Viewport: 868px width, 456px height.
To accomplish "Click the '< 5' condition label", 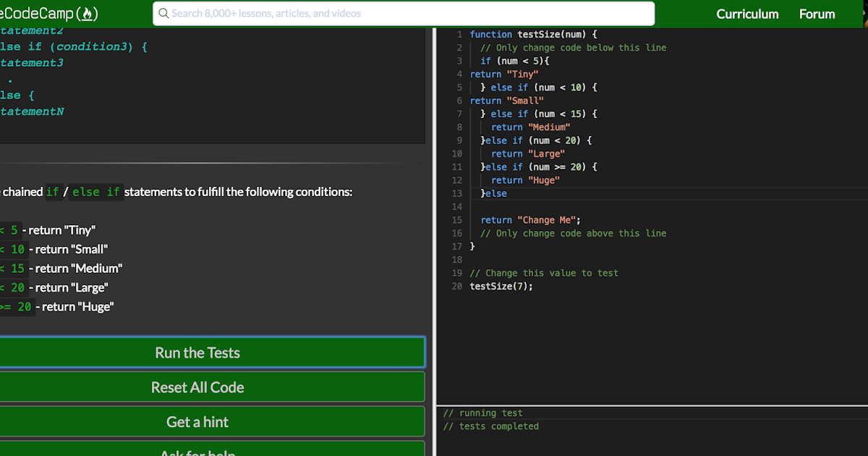I will tap(10, 229).
